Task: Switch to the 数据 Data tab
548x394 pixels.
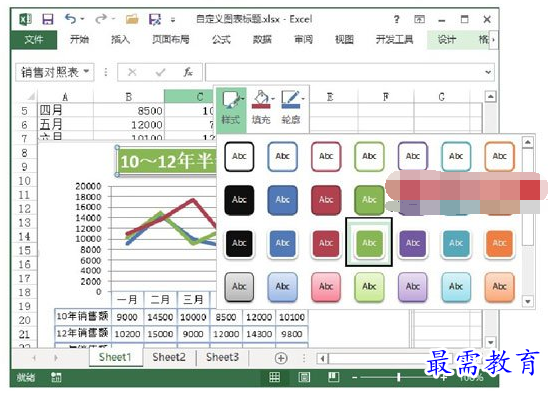Action: (262, 40)
